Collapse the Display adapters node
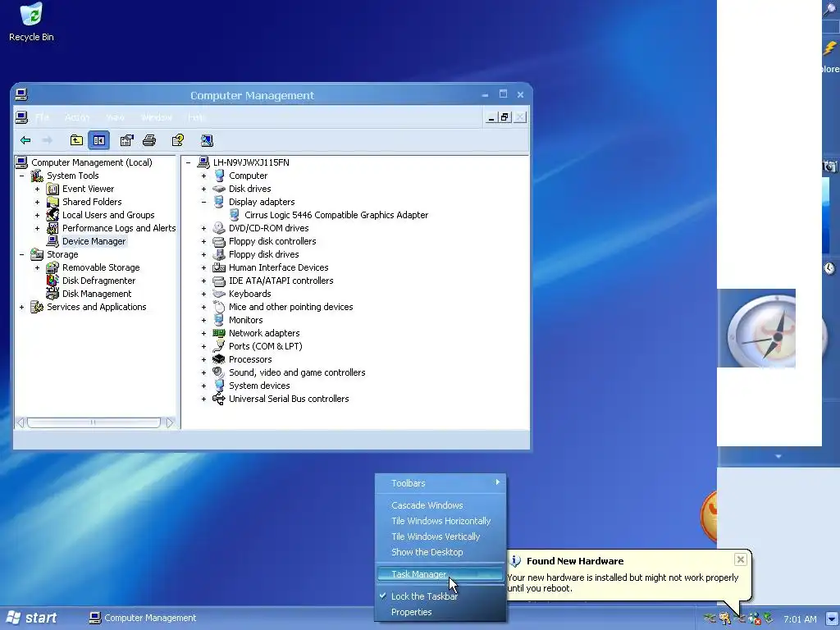Screen dimensions: 840x630 tap(203, 202)
